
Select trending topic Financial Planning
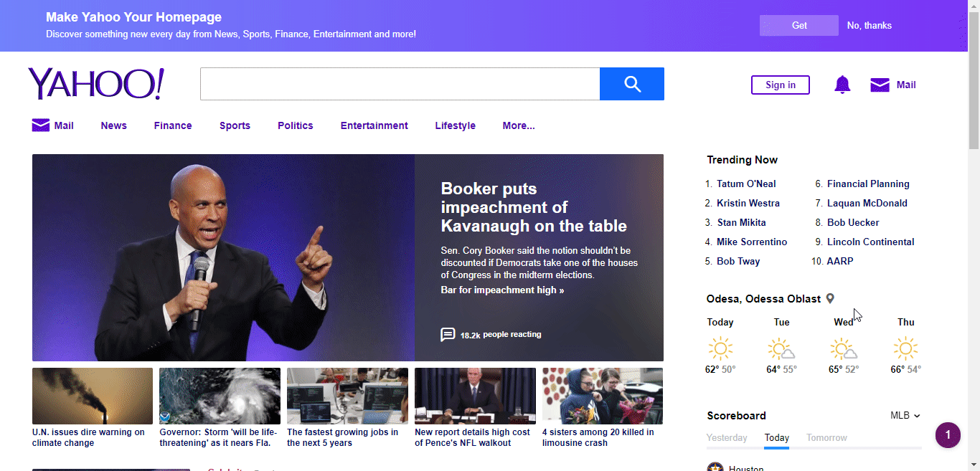(868, 184)
